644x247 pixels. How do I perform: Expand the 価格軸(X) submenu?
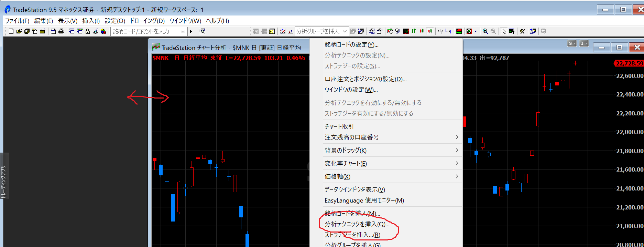click(392, 176)
